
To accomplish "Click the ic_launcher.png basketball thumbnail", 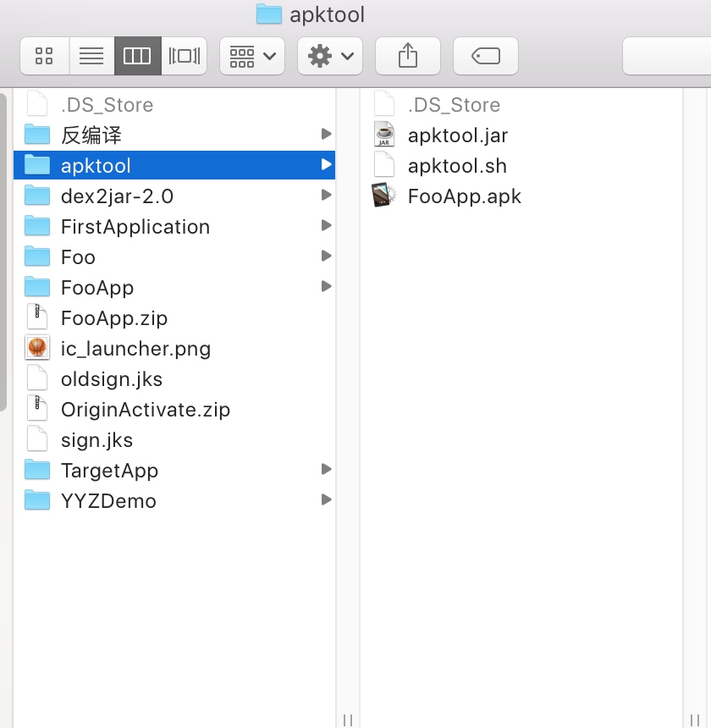I will (x=37, y=348).
